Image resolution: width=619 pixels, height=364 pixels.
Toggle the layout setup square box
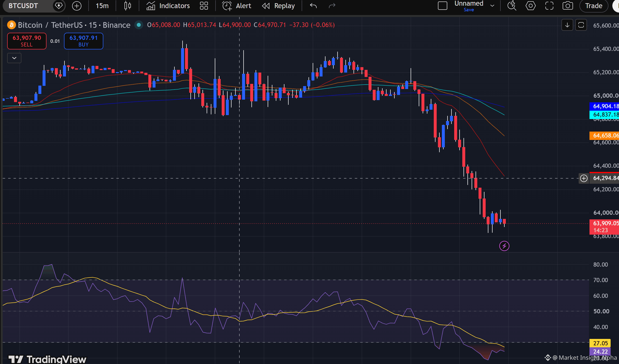click(442, 6)
